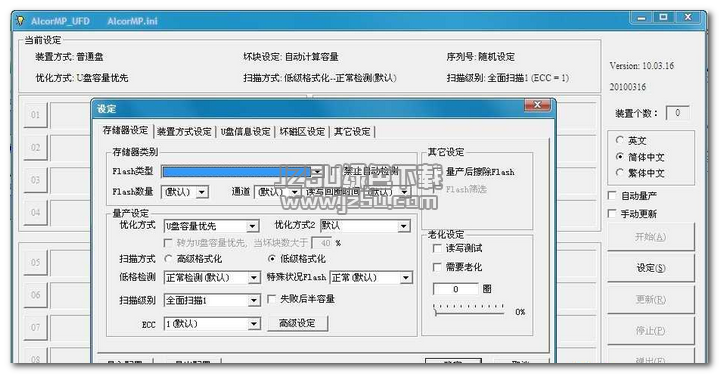Image resolution: width=719 pixels, height=374 pixels.
Task: Open the 低格检测 dropdown
Action: [x=254, y=277]
